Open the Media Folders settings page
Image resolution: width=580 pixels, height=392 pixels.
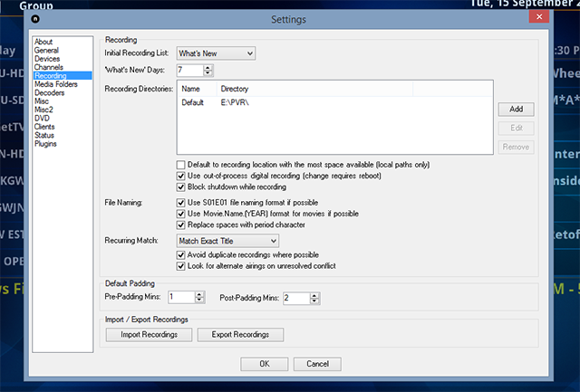(x=56, y=84)
